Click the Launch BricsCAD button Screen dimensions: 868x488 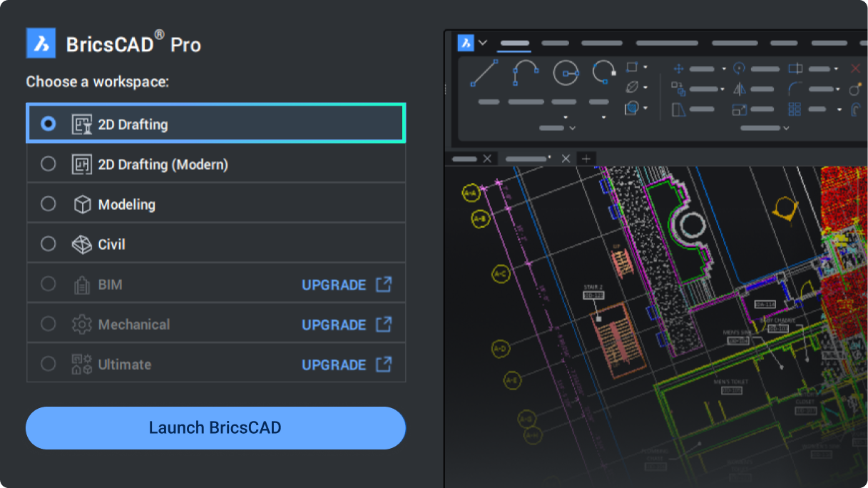[x=215, y=428]
